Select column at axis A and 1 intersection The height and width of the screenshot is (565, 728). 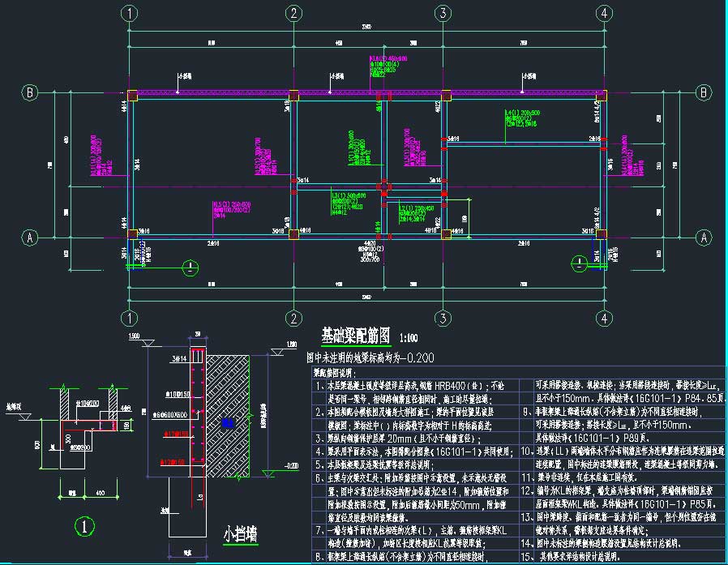(132, 234)
